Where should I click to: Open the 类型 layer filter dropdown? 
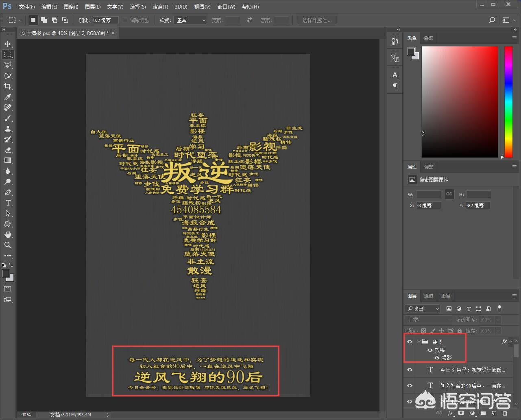(423, 309)
